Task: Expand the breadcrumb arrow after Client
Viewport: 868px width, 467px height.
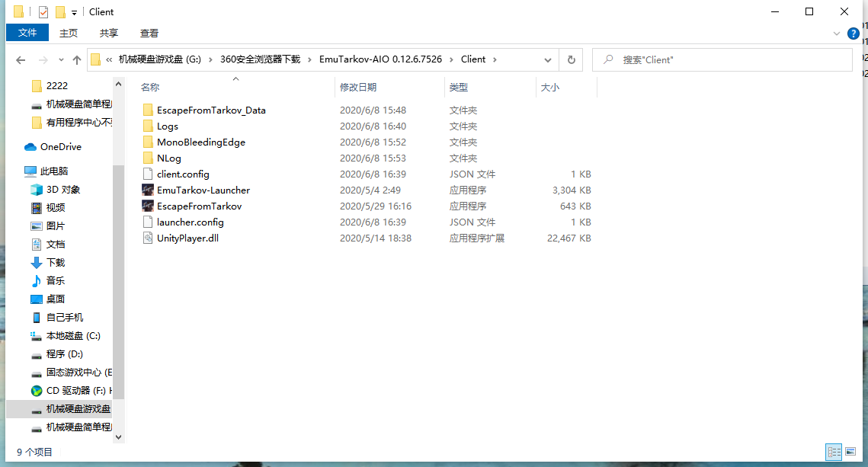Action: point(495,59)
